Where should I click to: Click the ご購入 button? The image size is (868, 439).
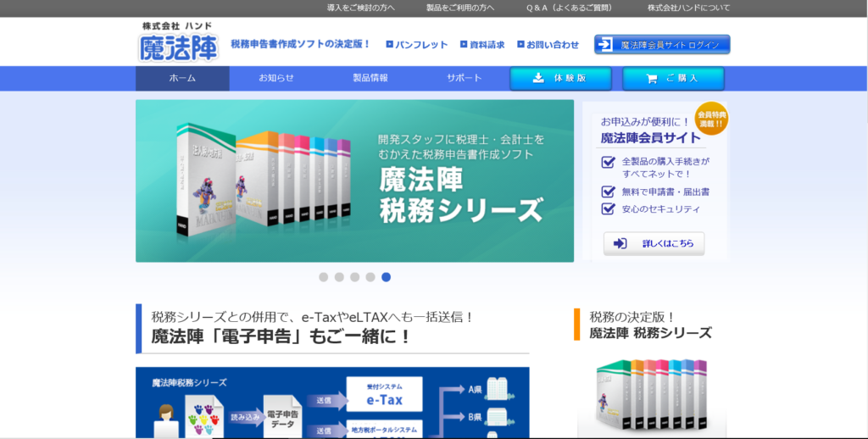click(x=673, y=79)
